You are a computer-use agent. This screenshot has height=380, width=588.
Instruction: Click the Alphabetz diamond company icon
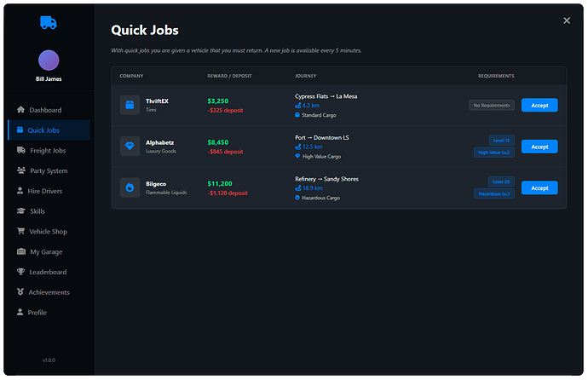pyautogui.click(x=130, y=147)
